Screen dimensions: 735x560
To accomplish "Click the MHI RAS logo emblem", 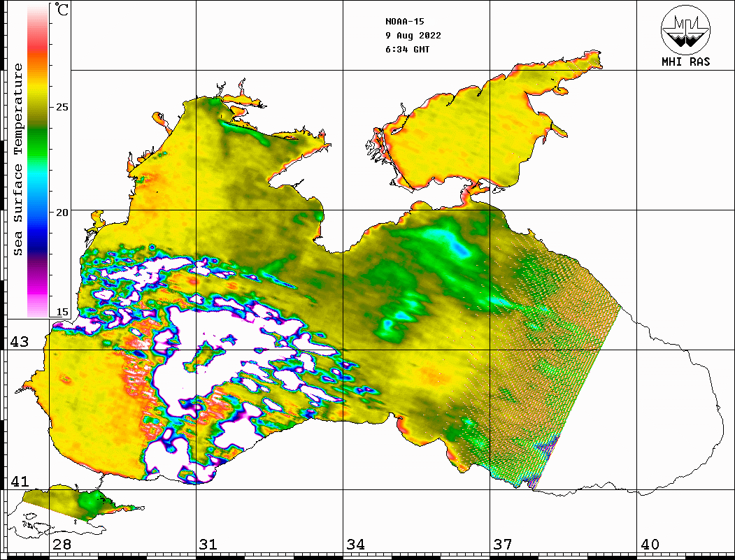I will tap(686, 30).
